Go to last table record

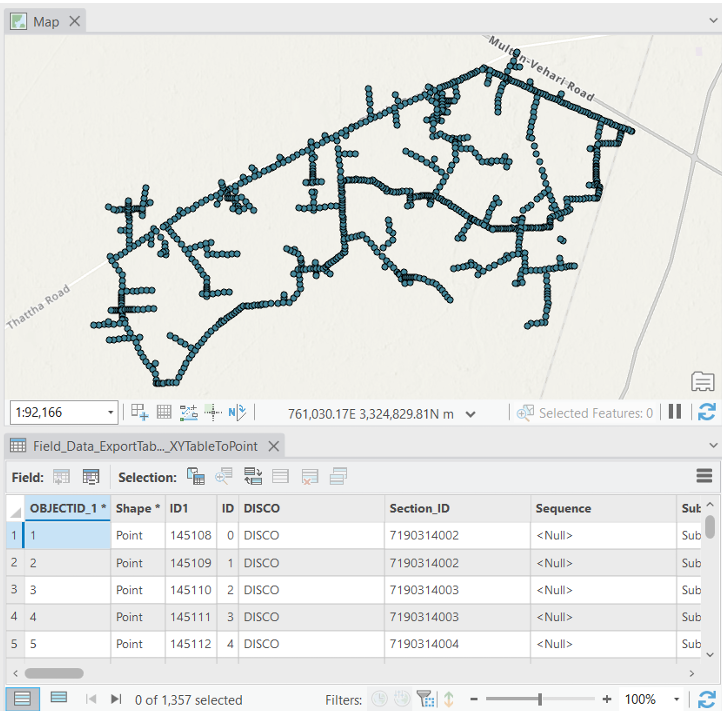click(x=116, y=699)
